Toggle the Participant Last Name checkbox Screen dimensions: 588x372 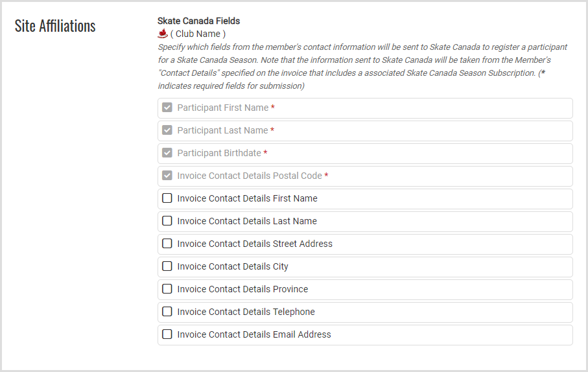[x=167, y=130]
